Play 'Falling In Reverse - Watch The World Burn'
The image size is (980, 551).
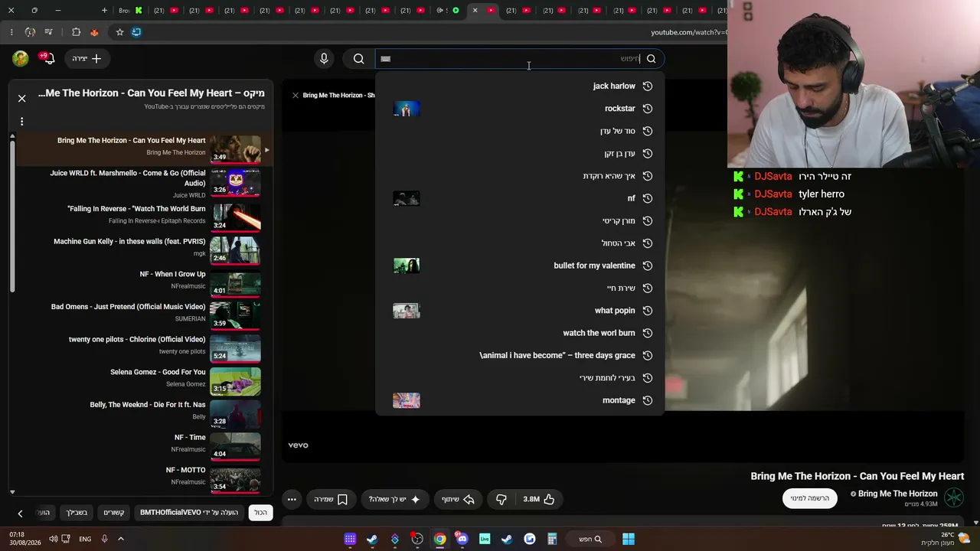click(x=144, y=216)
